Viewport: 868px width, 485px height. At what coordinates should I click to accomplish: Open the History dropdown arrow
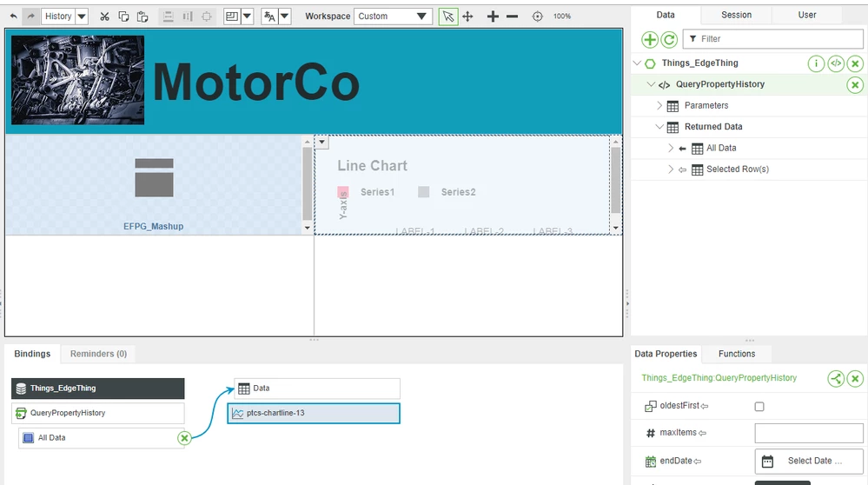point(82,16)
